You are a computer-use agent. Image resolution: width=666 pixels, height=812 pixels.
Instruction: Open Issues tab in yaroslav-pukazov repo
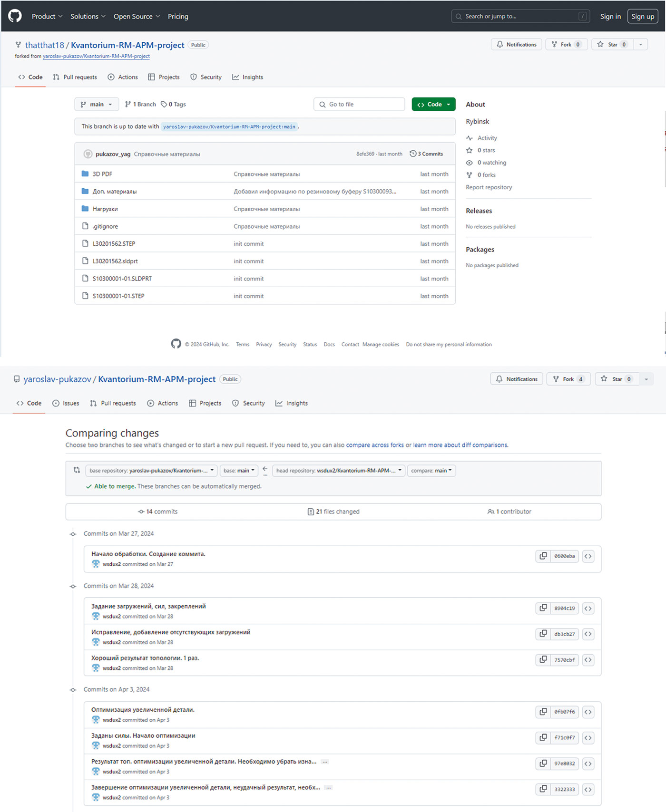tap(66, 403)
